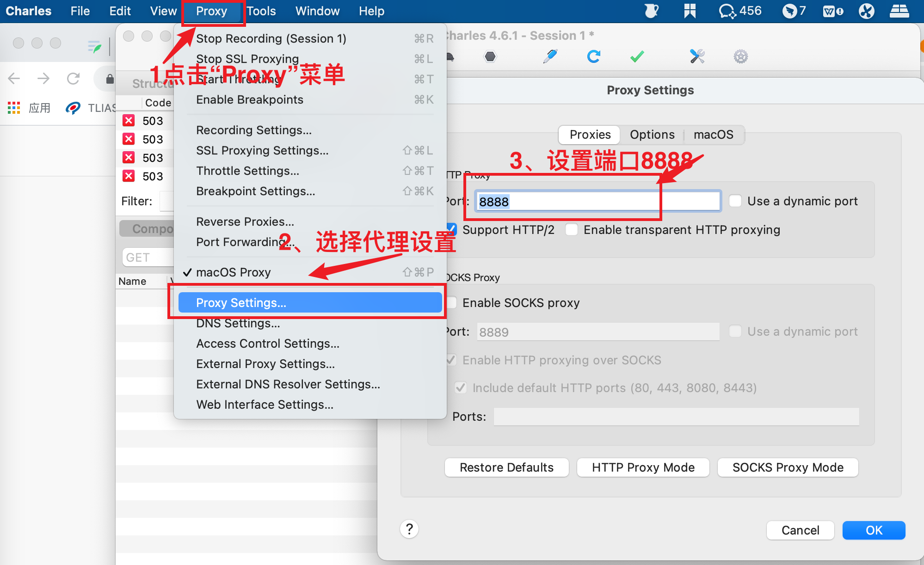924x565 pixels.
Task: Open the settings gear toolbar icon
Action: click(x=740, y=57)
